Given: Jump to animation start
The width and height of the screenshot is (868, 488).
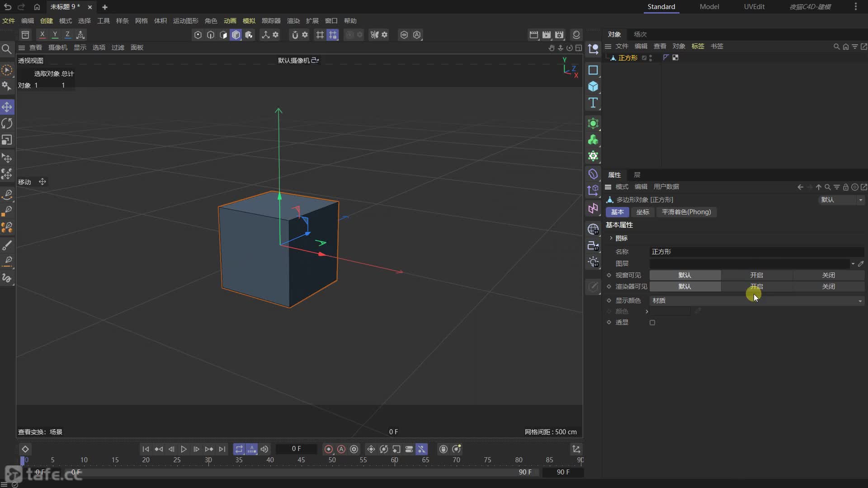Looking at the screenshot, I should click(x=146, y=449).
